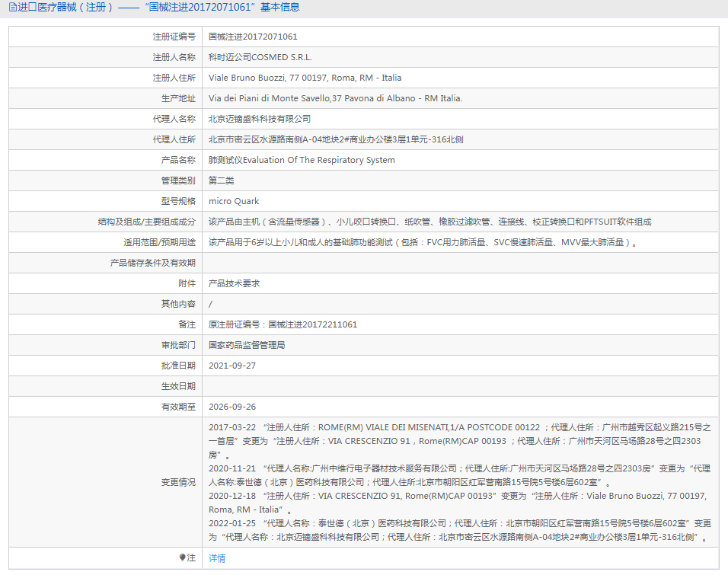This screenshot has height=575, width=728.
Task: Click the approval date 2021-09-27
Action: click(232, 366)
